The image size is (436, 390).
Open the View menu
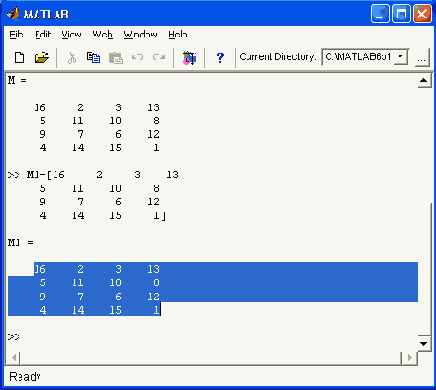coord(71,34)
